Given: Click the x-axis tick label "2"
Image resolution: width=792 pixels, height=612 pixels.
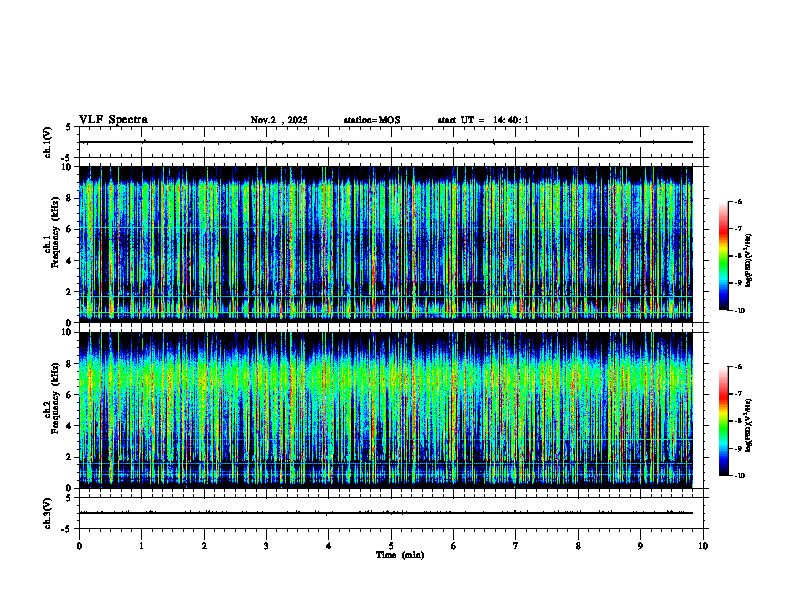Looking at the screenshot, I should (204, 546).
